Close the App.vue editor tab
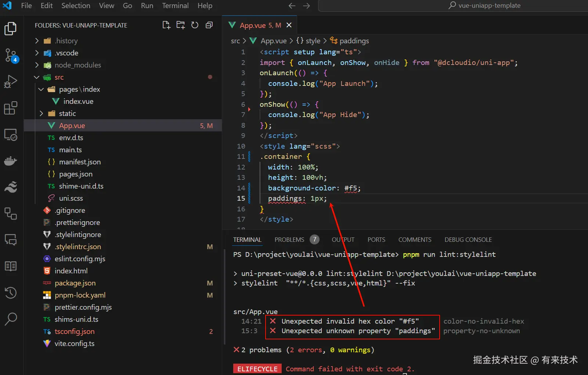This screenshot has height=375, width=588. tap(289, 25)
